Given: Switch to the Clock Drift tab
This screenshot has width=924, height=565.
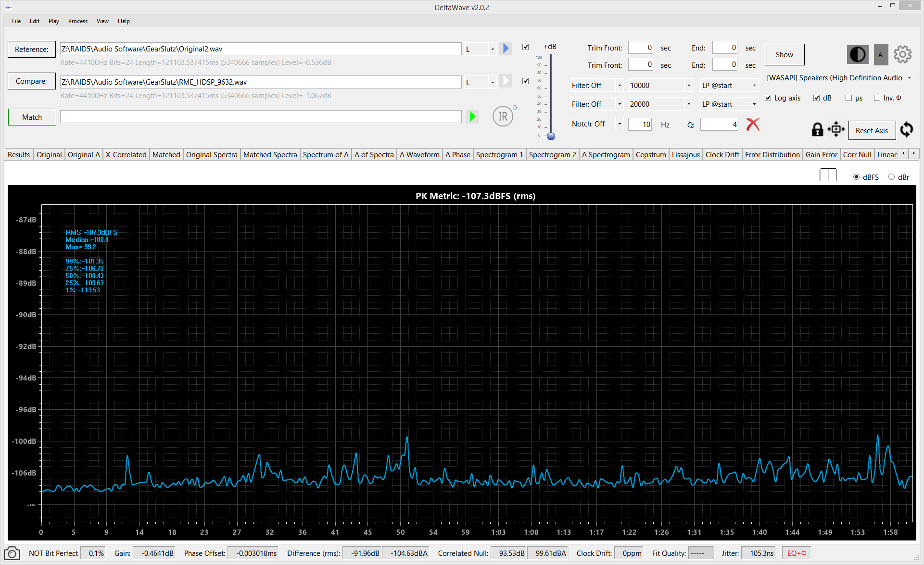Looking at the screenshot, I should (x=722, y=154).
